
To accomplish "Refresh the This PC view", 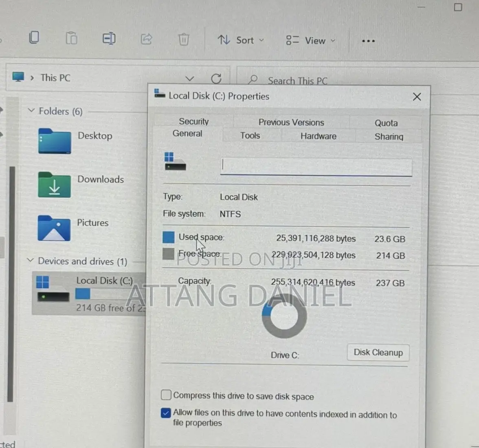I will (216, 79).
